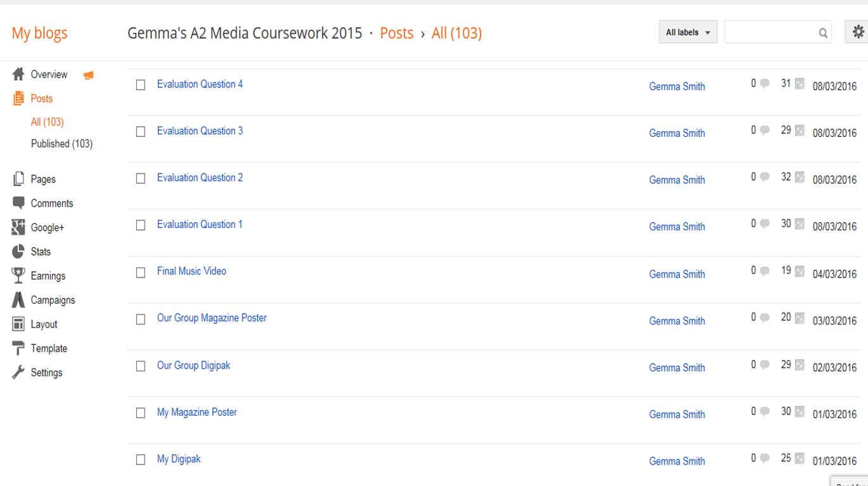Click the date 04/03/2016 on Final Music Video row
Screen dimensions: 868x486
[x=834, y=274]
